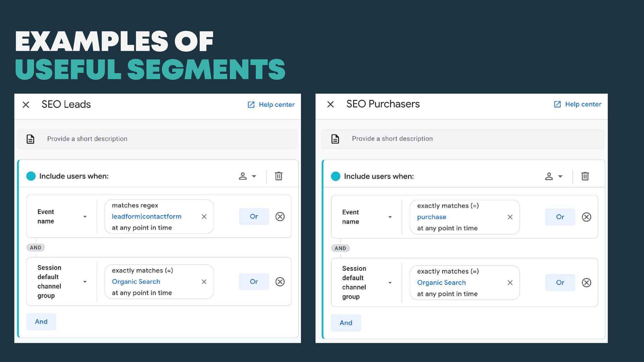Delete the SEO Leads include condition group
Screen dimensions: 644x362
(278, 176)
